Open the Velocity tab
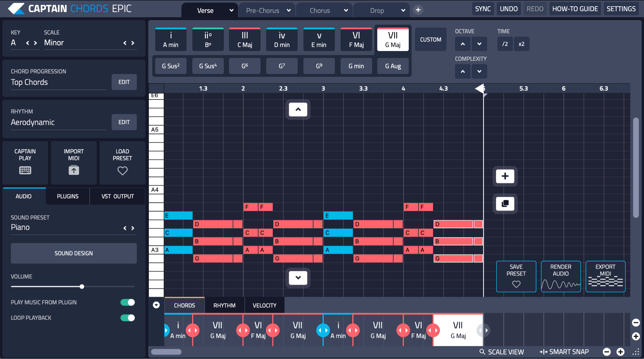This screenshot has width=644, height=359. pyautogui.click(x=264, y=305)
